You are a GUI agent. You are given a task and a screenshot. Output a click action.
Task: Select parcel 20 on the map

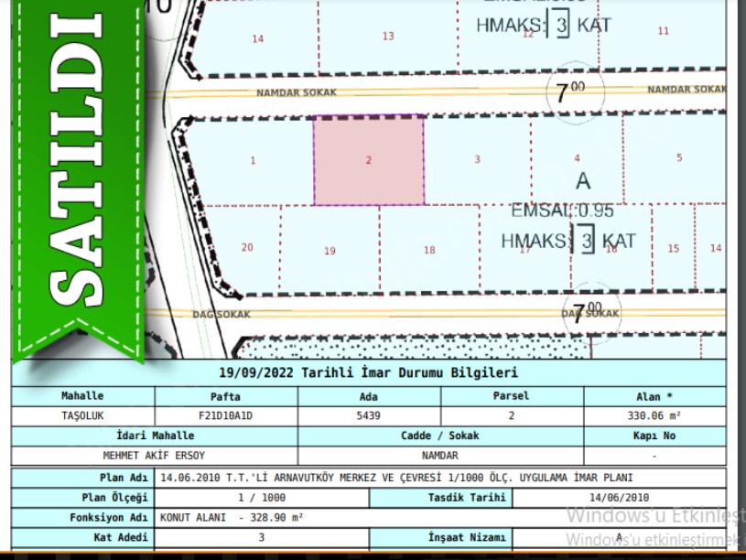[246, 247]
